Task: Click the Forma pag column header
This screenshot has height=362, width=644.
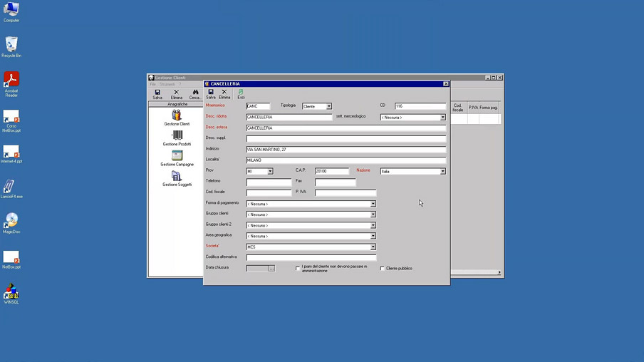Action: tap(488, 108)
